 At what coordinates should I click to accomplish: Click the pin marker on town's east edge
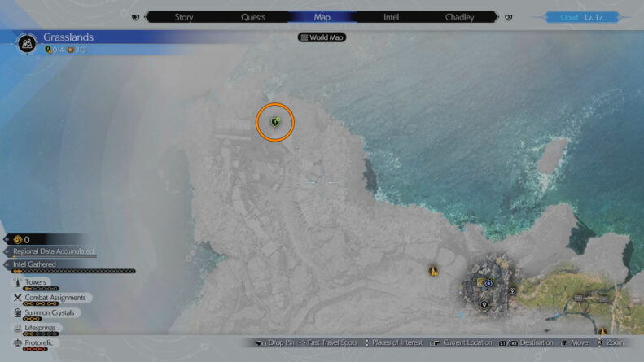(512, 290)
